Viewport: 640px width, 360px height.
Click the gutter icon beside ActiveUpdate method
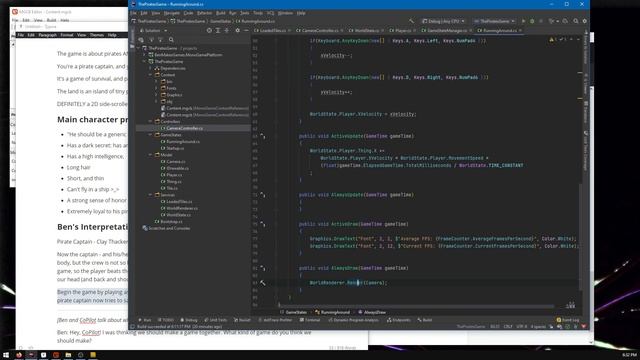[x=262, y=136]
